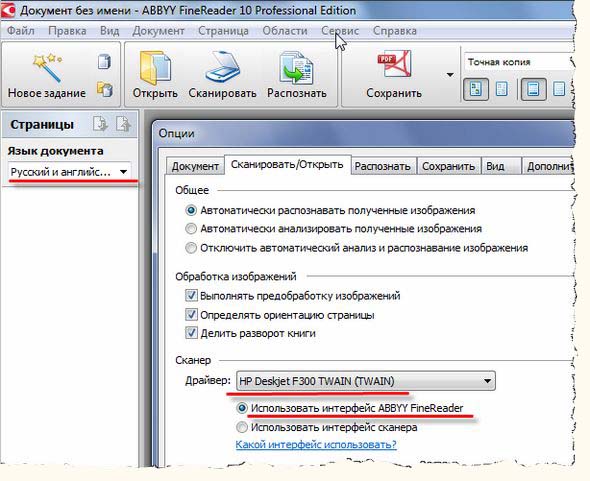
Task: Open the Файл menu
Action: coord(21,31)
